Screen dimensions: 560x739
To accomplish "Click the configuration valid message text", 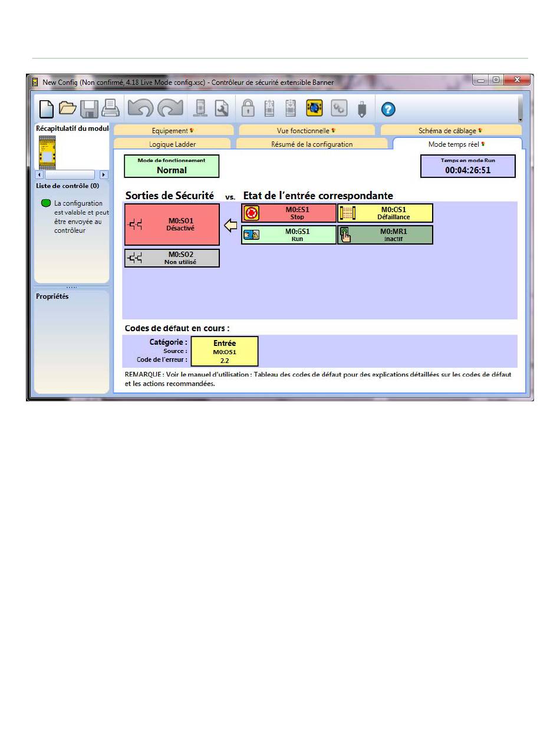I will point(81,217).
